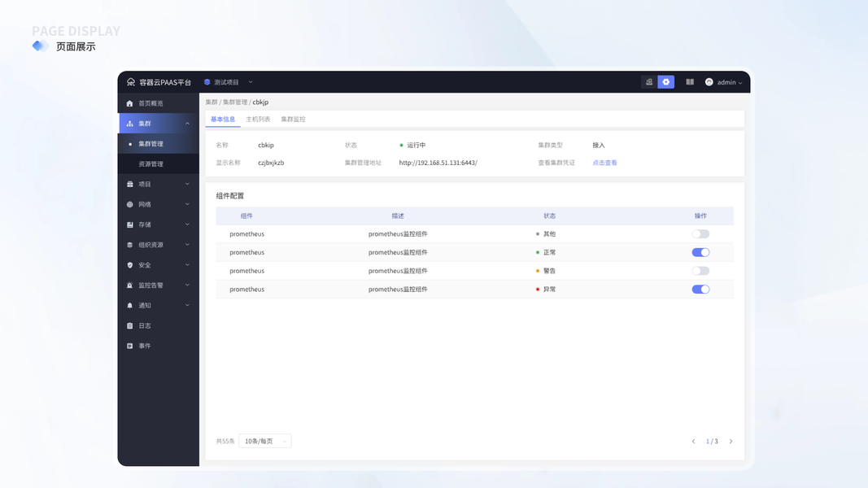Go to next page with right arrow
868x488 pixels.
[x=731, y=441]
